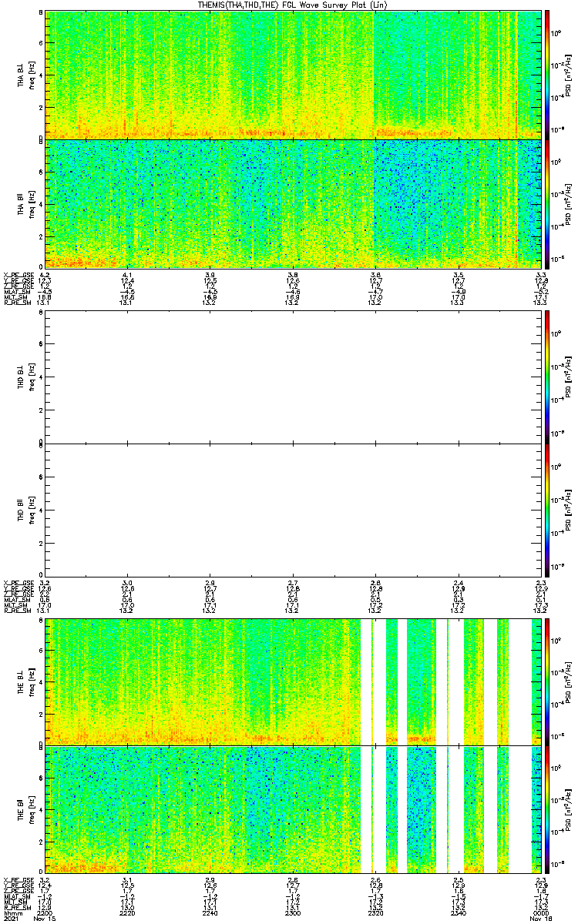Click the THE B-parallel PSD color bar
578x924 pixels.
[548, 809]
